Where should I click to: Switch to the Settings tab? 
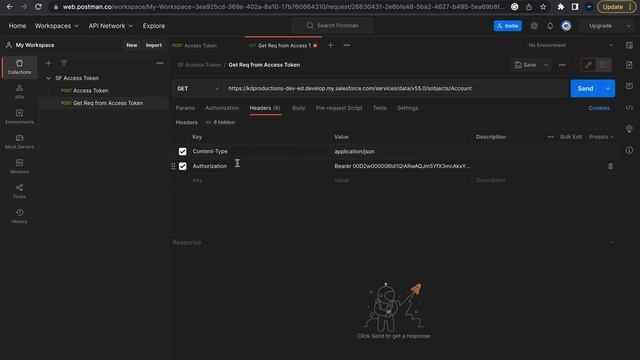coord(407,108)
